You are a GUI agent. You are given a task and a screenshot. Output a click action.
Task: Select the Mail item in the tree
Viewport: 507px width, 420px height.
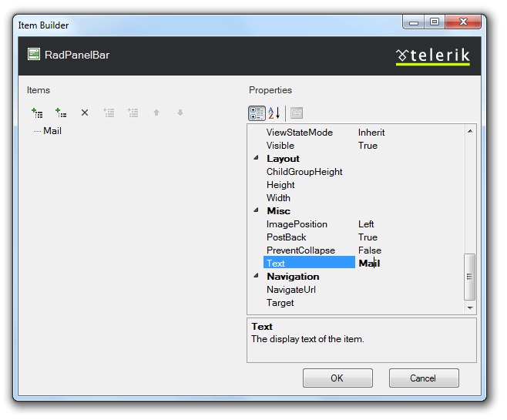(52, 131)
